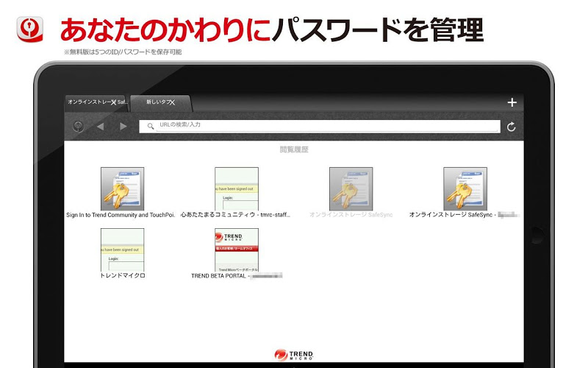Go back with the left arrow button

pos(100,127)
